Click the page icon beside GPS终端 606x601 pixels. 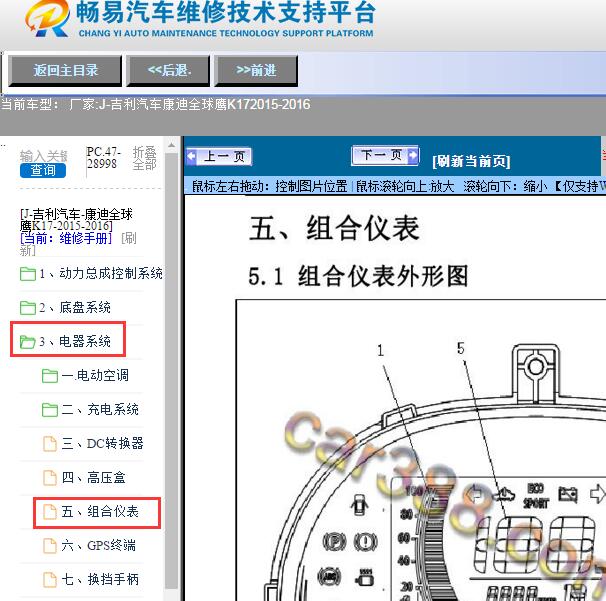coord(49,546)
